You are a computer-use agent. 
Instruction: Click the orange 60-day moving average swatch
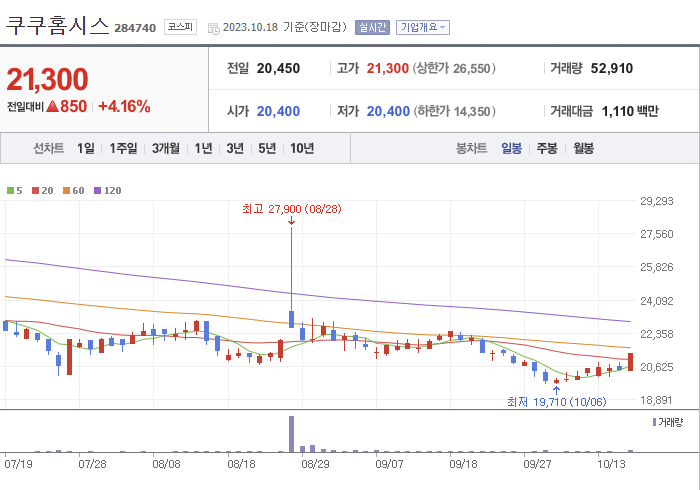point(67,191)
